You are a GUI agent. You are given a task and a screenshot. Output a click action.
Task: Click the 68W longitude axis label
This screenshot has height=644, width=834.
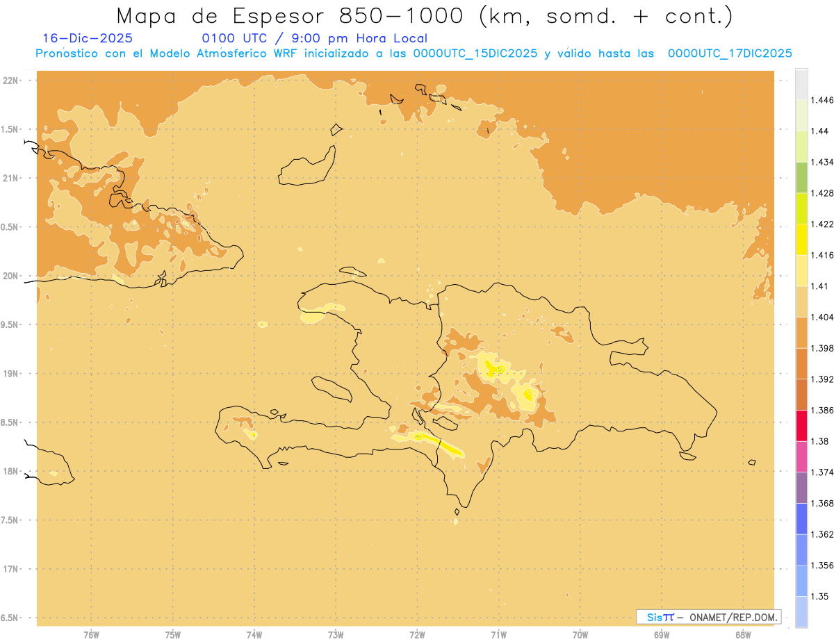click(743, 635)
